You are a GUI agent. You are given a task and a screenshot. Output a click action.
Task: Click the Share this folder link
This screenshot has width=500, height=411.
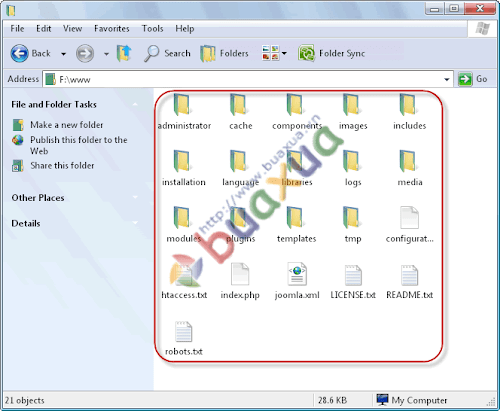pos(62,166)
